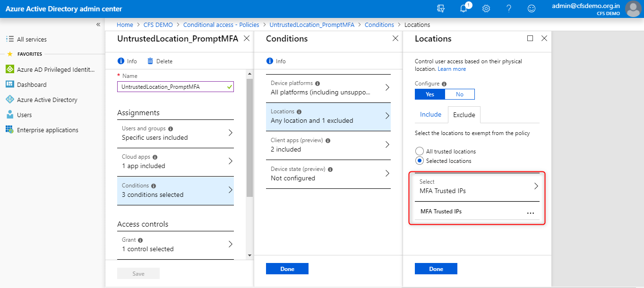
Task: Click info tooltip next to Device platforms
Action: [318, 83]
